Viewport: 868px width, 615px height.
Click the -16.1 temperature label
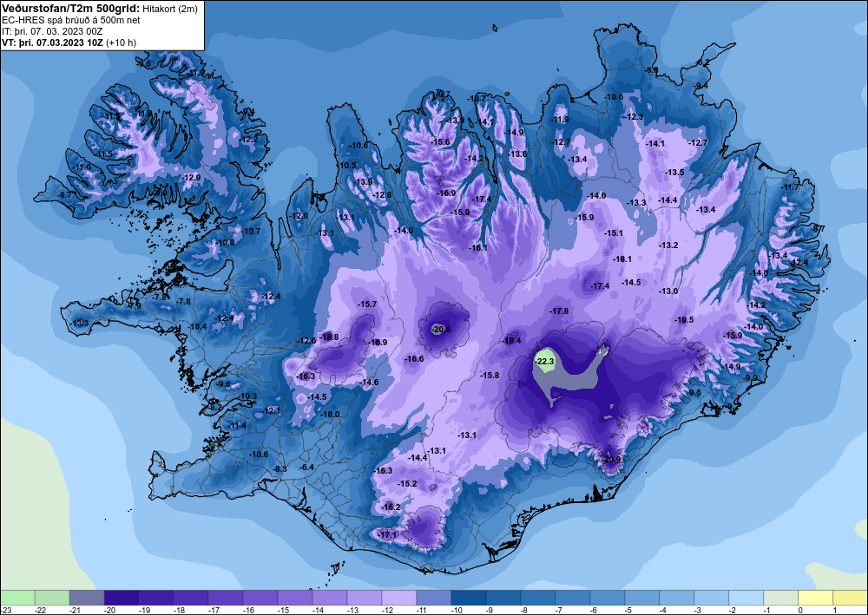click(478, 248)
